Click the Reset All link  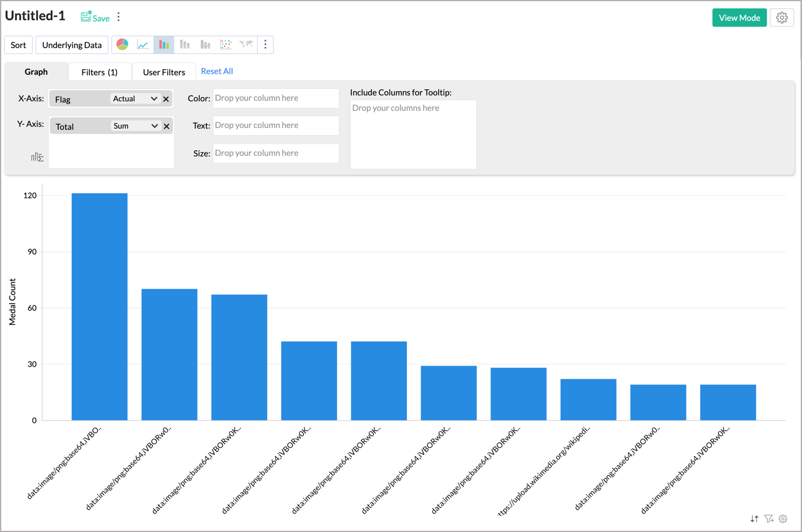217,71
